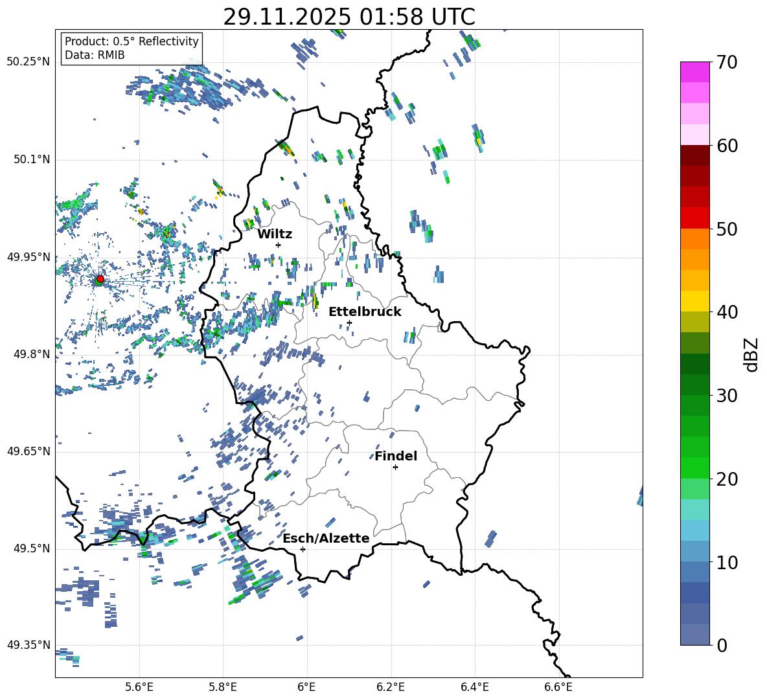Click the Wiltz city label
This screenshot has width=767, height=700.
click(275, 234)
